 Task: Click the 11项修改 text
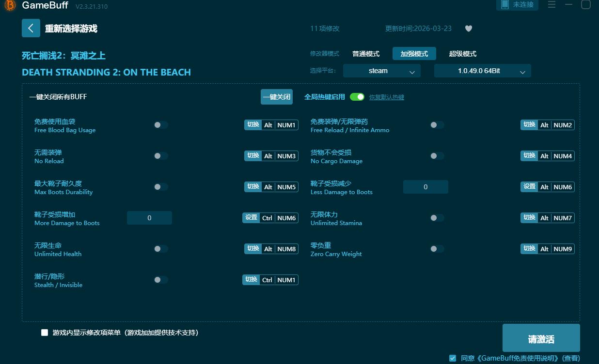(x=325, y=29)
